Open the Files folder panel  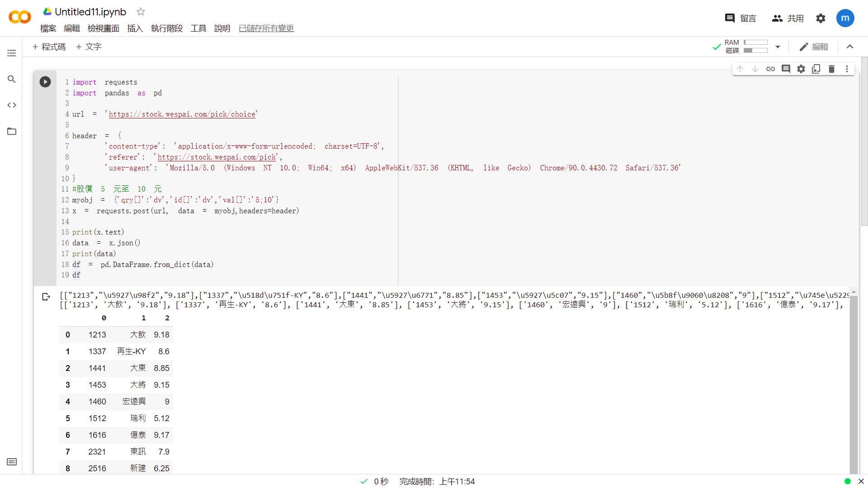tap(12, 131)
